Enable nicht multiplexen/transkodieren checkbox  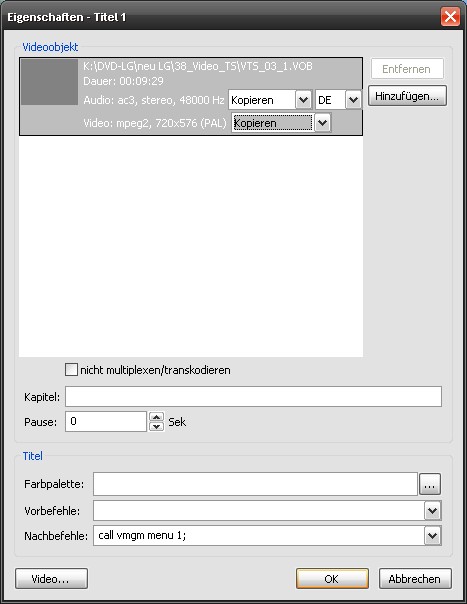pos(71,370)
